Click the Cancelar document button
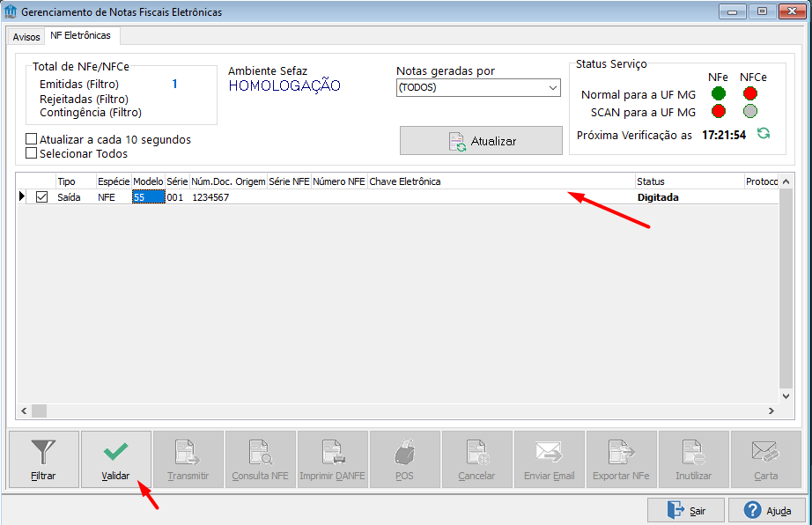Viewport: 812px width, 525px height. pos(477,459)
